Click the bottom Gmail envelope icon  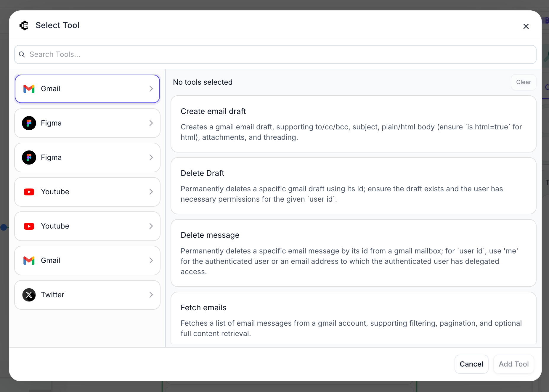[x=29, y=261]
